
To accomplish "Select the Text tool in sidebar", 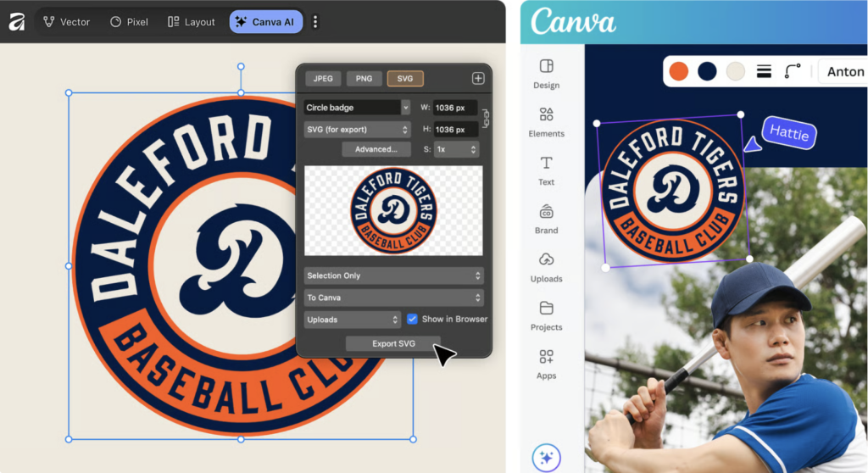I will click(x=546, y=170).
